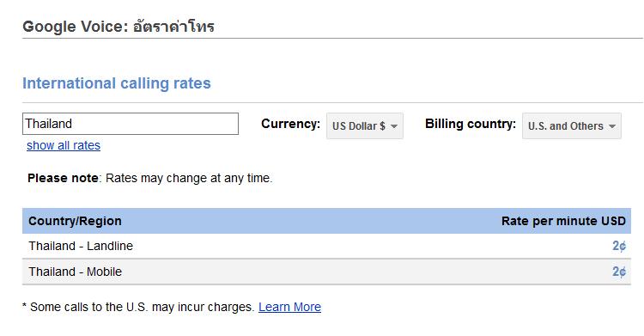Screen dimensions: 644x336
Task: Select the Thailand - Mobile row
Action: 326,272
